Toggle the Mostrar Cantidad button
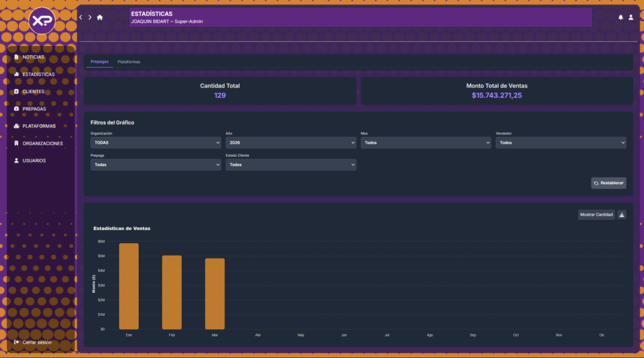This screenshot has width=644, height=358. click(x=596, y=215)
